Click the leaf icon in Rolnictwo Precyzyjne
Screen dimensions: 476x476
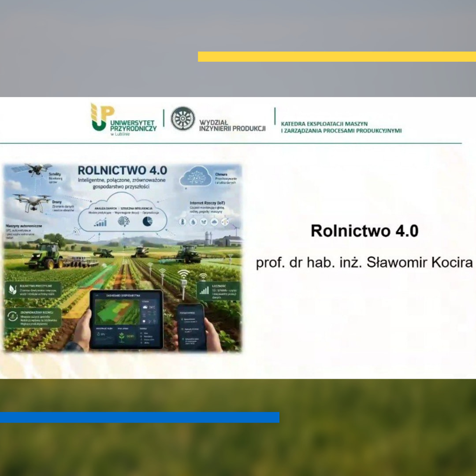click(12, 289)
